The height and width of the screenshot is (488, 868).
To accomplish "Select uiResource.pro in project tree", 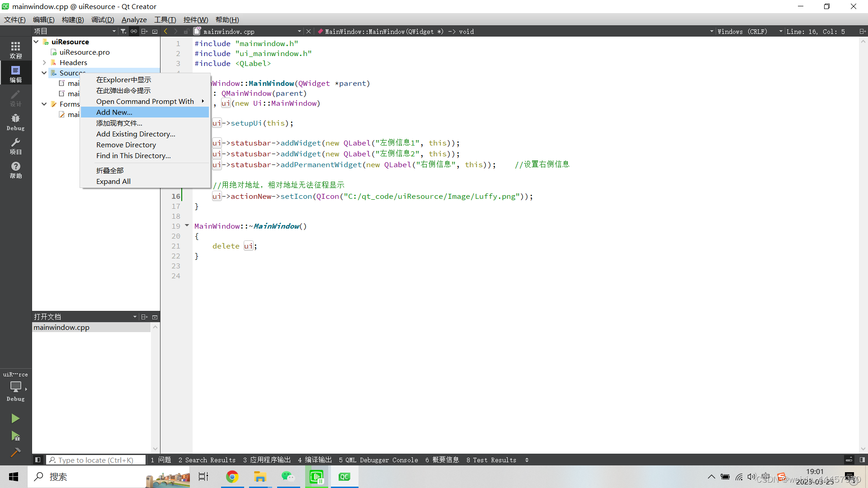I will pyautogui.click(x=85, y=52).
